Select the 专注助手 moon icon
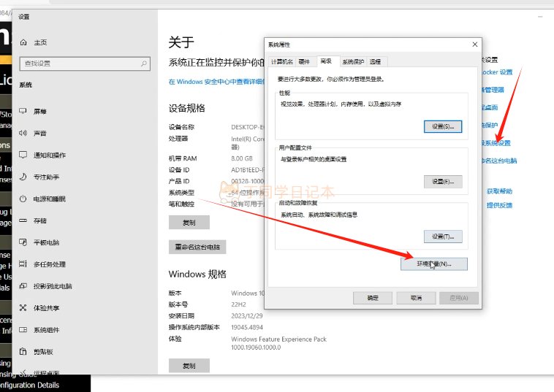The width and height of the screenshot is (554, 392). click(23, 177)
